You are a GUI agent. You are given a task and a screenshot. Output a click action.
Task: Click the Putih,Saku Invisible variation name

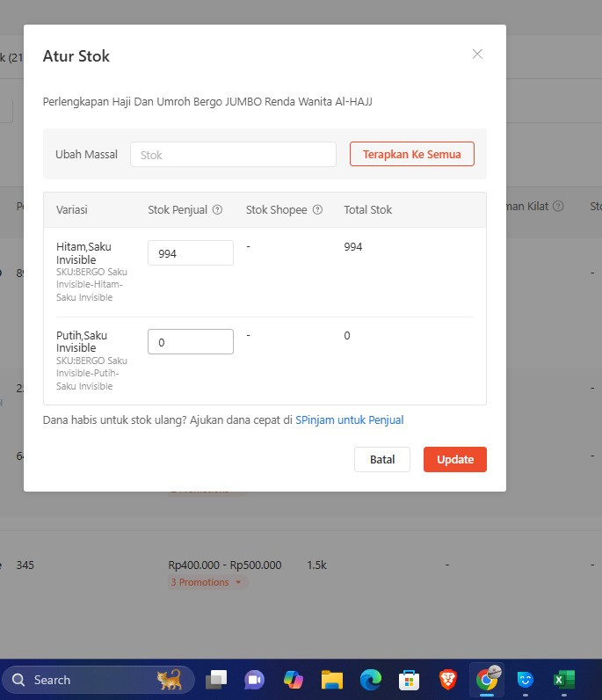pyautogui.click(x=82, y=341)
